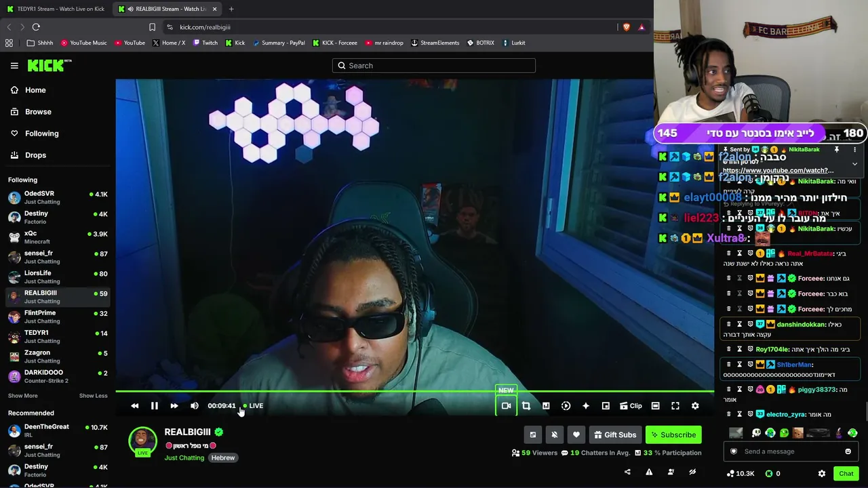Image resolution: width=868 pixels, height=488 pixels.
Task: Click the REALBIGIII channel avatar
Action: click(x=142, y=441)
